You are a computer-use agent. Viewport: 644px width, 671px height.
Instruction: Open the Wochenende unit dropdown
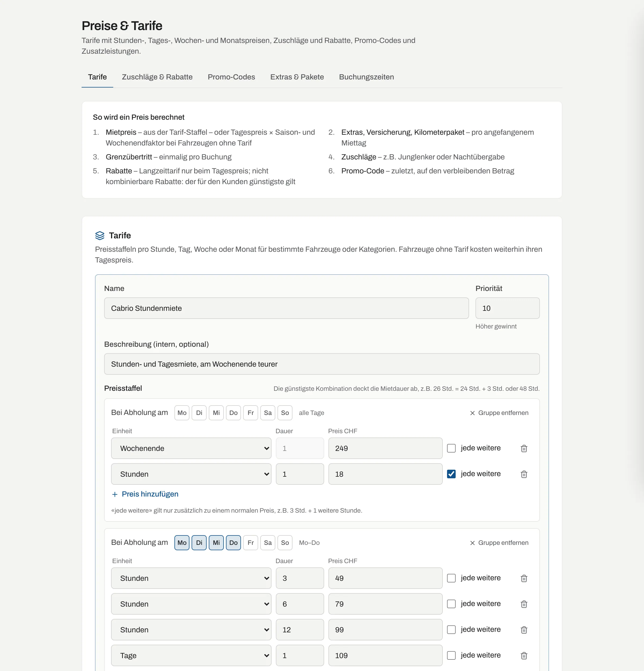[191, 448]
